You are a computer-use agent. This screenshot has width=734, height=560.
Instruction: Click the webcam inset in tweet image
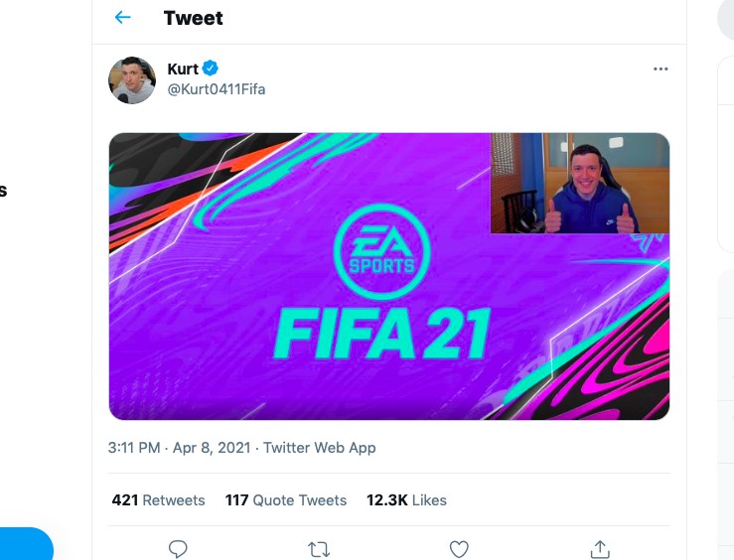pyautogui.click(x=580, y=184)
